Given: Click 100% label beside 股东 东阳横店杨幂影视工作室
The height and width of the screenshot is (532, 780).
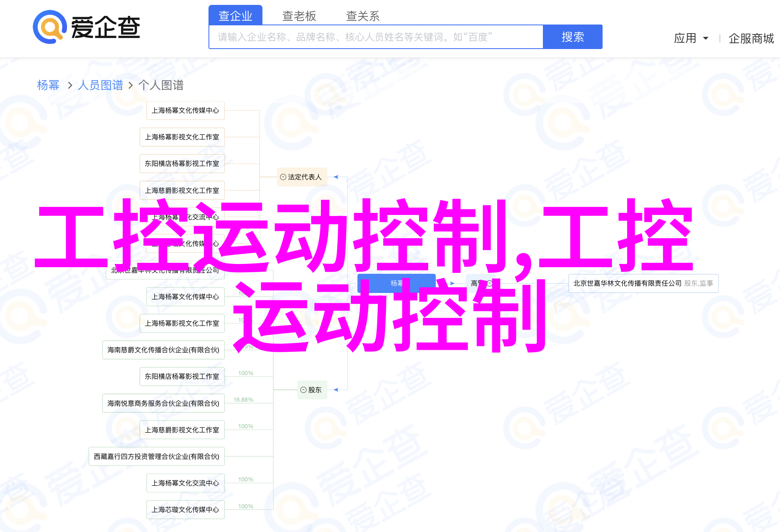Looking at the screenshot, I should pyautogui.click(x=246, y=373).
